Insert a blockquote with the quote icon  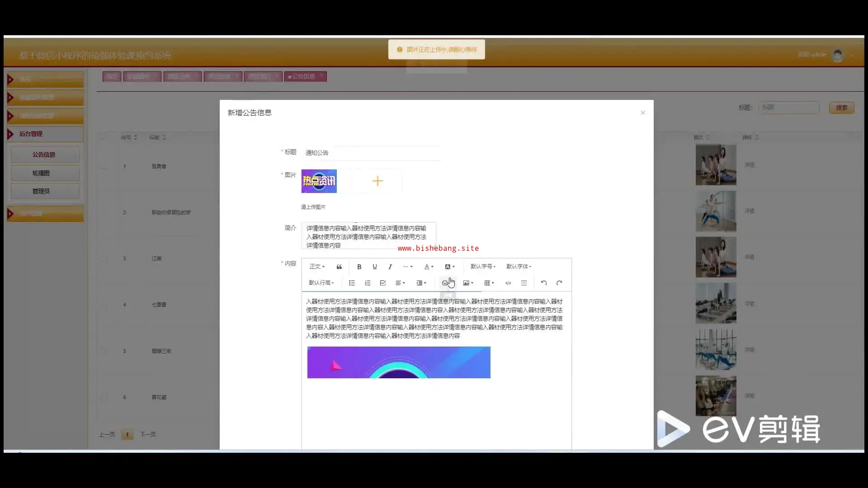pyautogui.click(x=339, y=267)
